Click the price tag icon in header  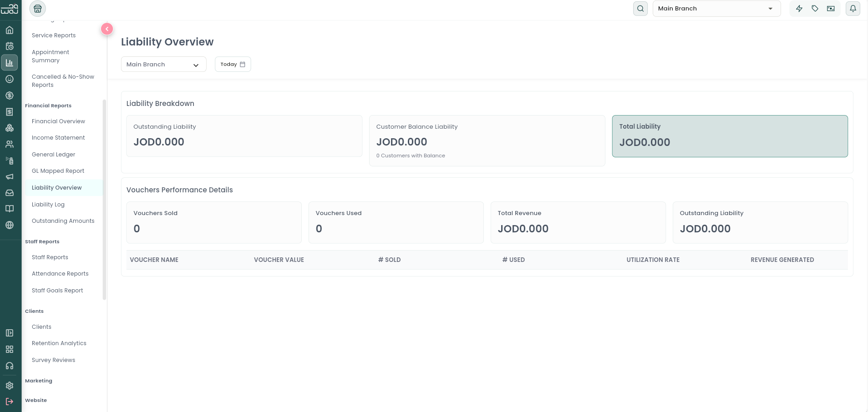pos(815,9)
